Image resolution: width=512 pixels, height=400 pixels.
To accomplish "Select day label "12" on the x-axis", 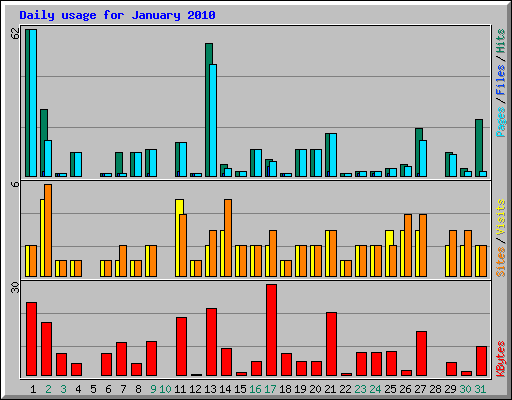I will pos(195,389).
